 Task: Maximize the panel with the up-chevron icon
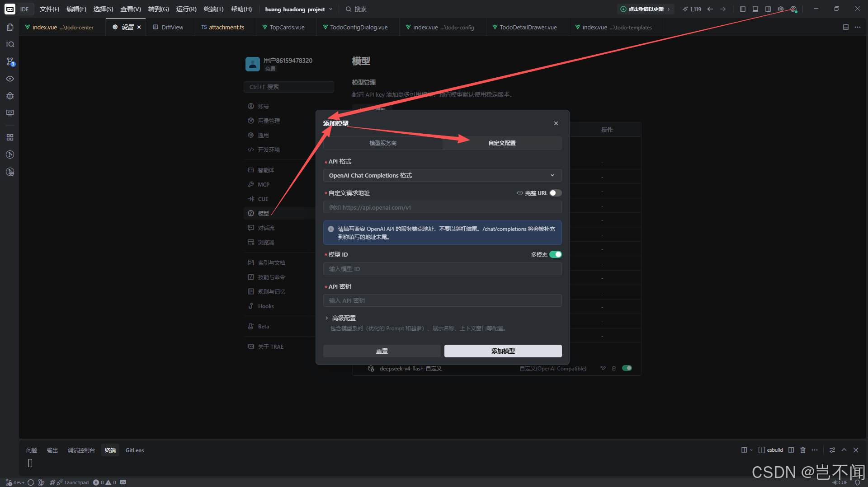pyautogui.click(x=844, y=450)
